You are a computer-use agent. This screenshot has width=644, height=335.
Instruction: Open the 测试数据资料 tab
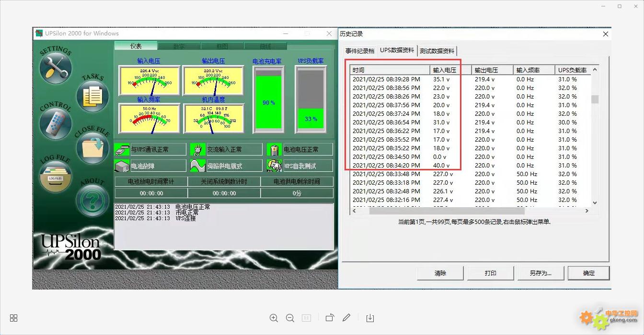point(437,51)
